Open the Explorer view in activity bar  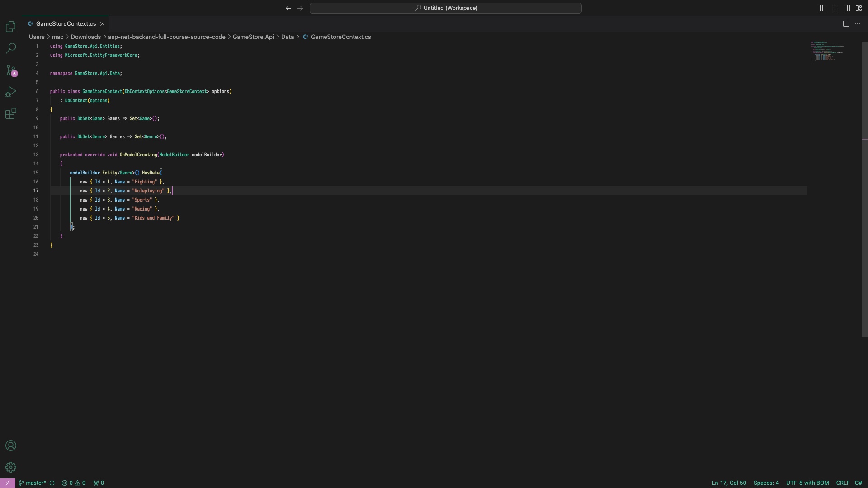tap(11, 27)
